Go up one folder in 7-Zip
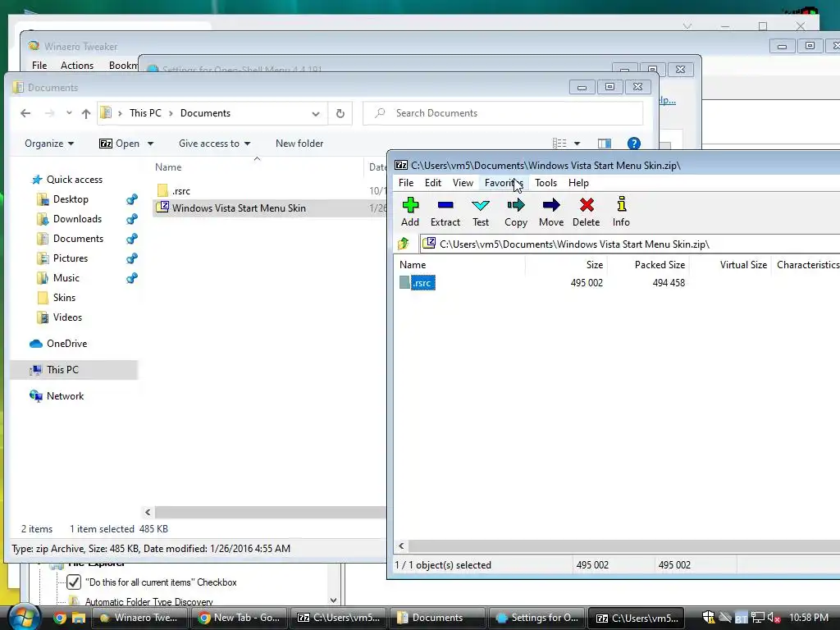Viewport: 840px width, 630px height. pyautogui.click(x=404, y=244)
